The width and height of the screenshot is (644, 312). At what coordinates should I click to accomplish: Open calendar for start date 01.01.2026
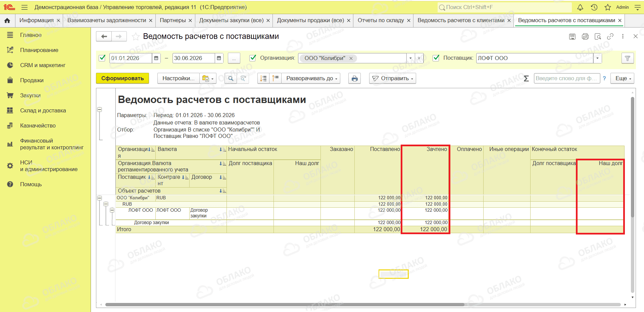click(x=156, y=58)
